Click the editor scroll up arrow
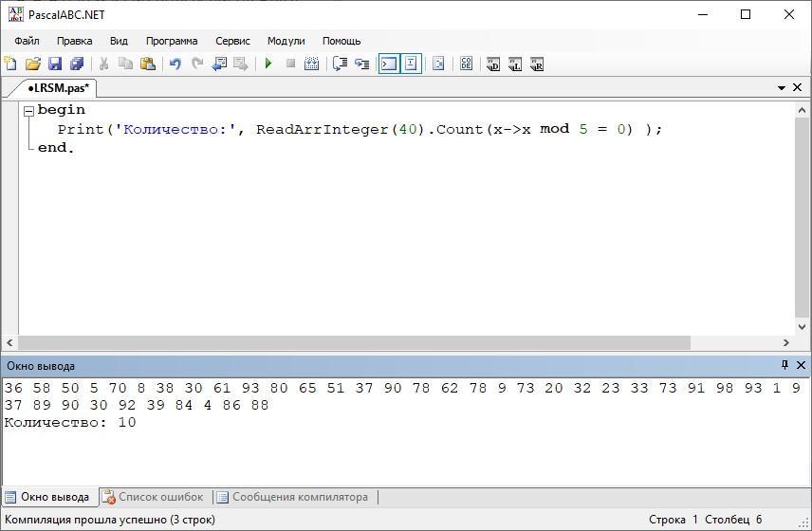This screenshot has height=531, width=812. pyautogui.click(x=802, y=110)
